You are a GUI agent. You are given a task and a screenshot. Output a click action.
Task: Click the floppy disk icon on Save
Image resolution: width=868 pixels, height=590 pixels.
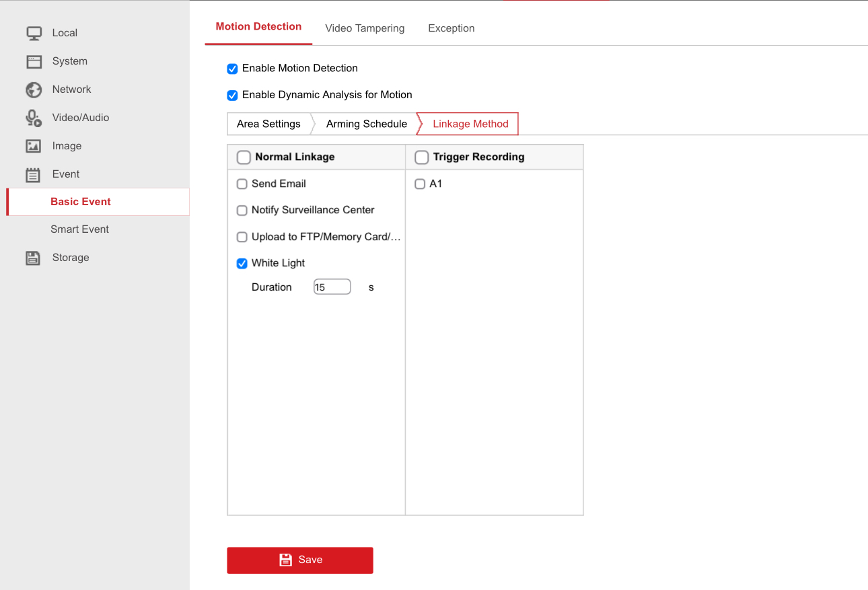click(x=285, y=560)
